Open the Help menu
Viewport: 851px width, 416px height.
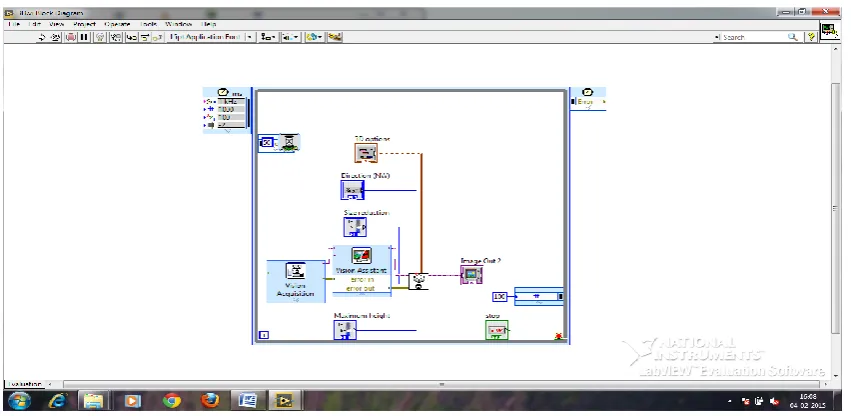pyautogui.click(x=209, y=24)
